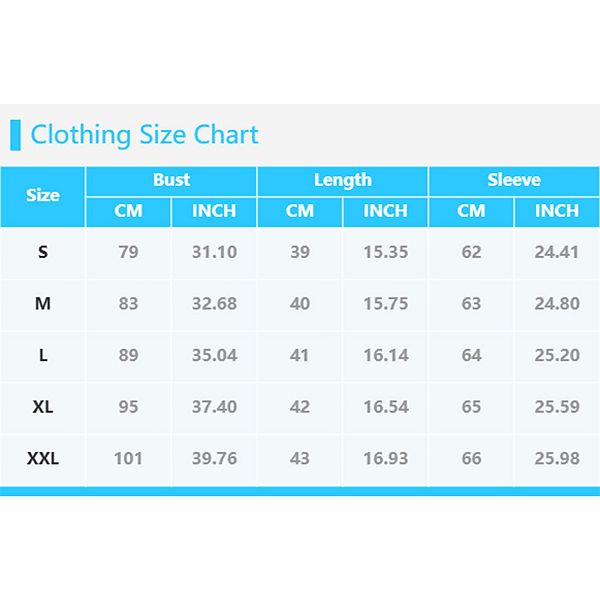600x600 pixels.
Task: Click the length cell showing 42
Action: 300,407
